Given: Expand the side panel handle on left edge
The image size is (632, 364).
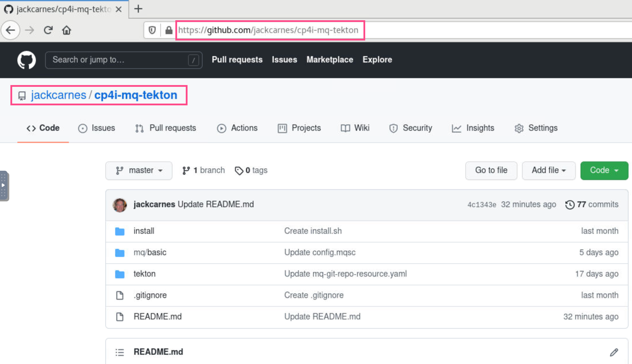Looking at the screenshot, I should coord(4,186).
